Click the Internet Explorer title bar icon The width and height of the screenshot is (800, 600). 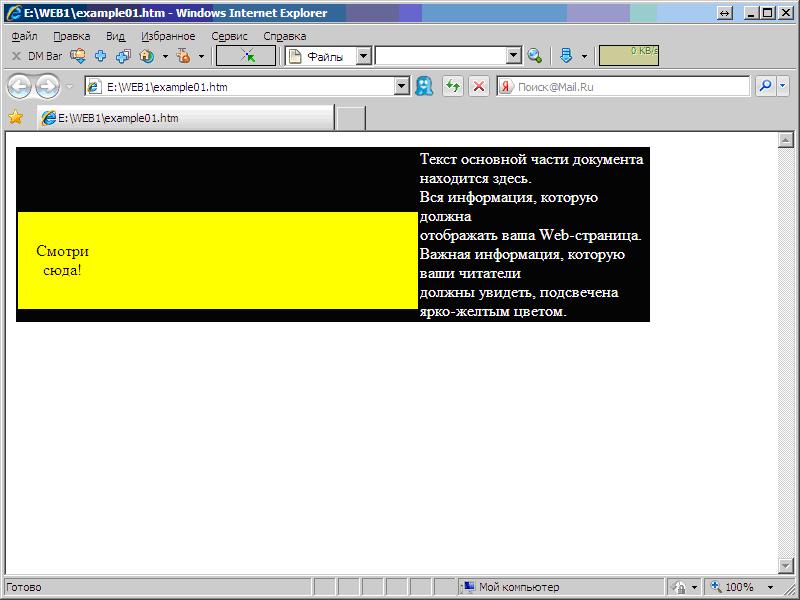(14, 13)
